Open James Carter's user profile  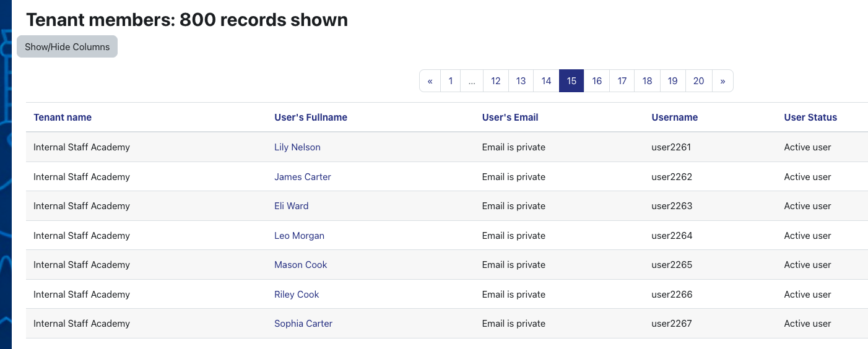[303, 177]
